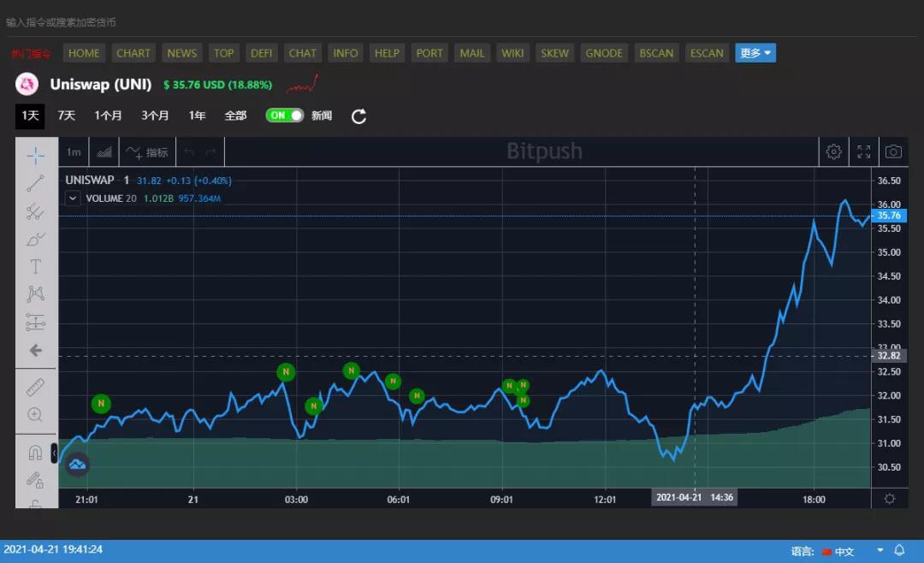Select the 1年 time range

pos(198,116)
